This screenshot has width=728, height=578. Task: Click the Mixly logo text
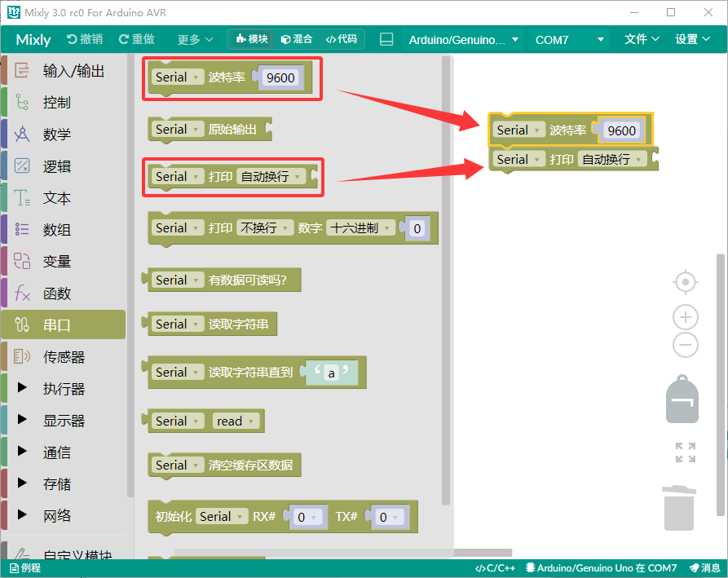(33, 40)
